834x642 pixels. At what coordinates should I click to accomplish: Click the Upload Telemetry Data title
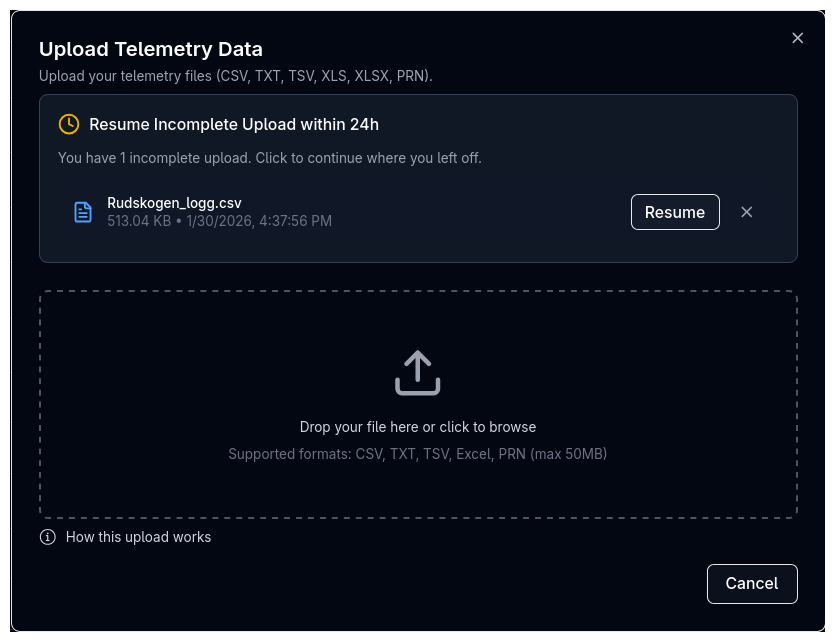[x=151, y=49]
